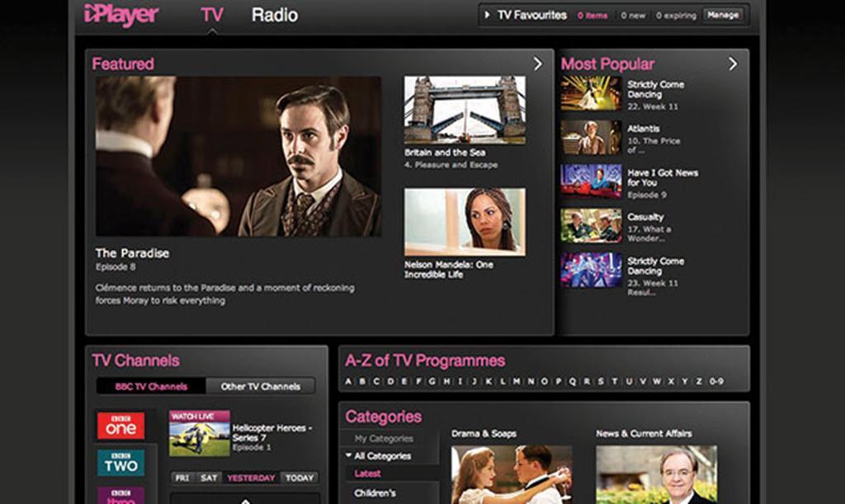845x504 pixels.
Task: Go to next Featured items arrow
Action: tap(537, 64)
